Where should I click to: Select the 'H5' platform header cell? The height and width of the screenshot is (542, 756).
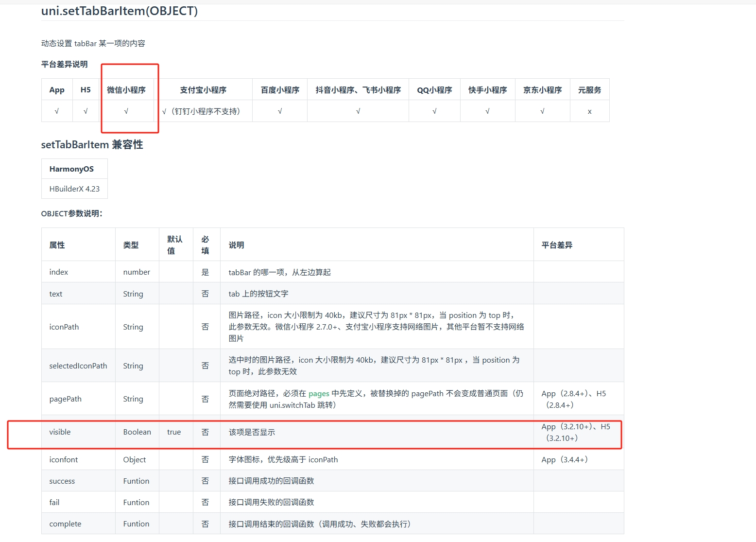[86, 90]
